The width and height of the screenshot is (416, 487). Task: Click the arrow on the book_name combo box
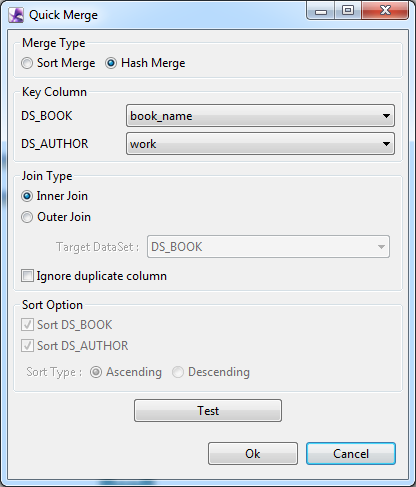pos(386,116)
